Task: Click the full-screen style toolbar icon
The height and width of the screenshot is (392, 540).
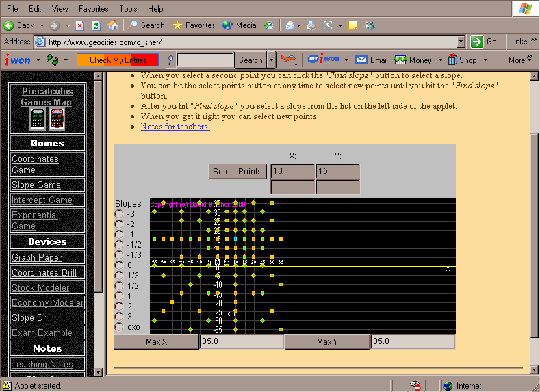Action: click(328, 25)
